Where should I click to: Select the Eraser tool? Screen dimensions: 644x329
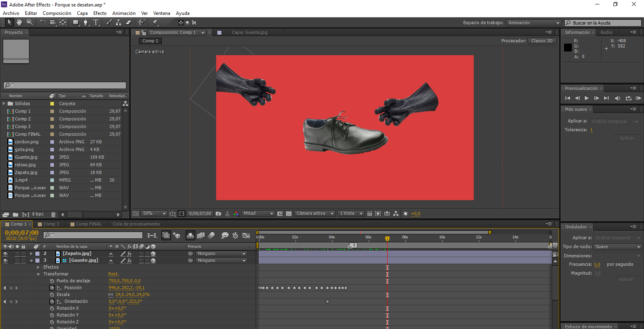tap(129, 23)
